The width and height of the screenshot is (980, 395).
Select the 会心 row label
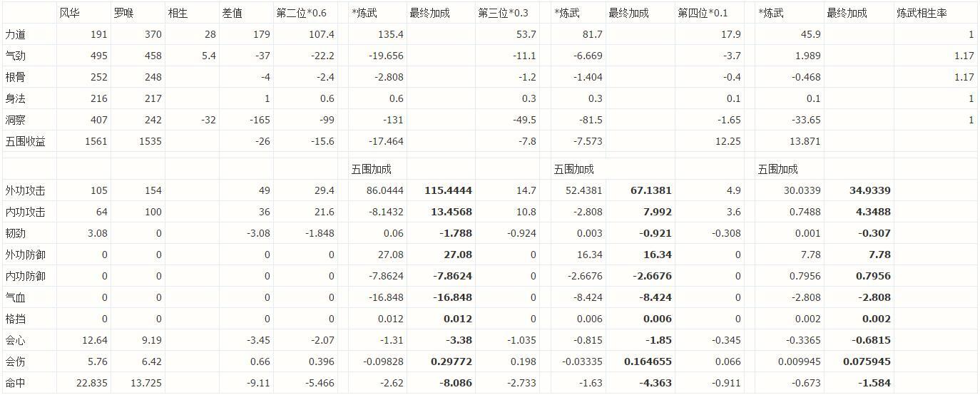pos(15,340)
